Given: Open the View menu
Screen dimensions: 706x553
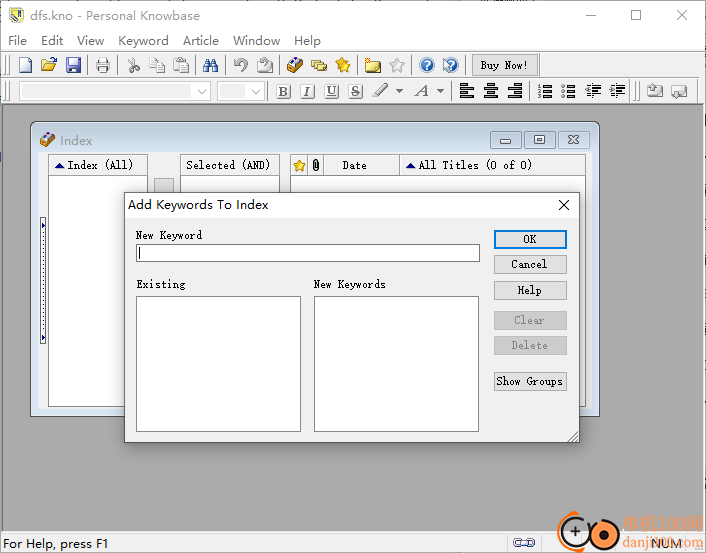Looking at the screenshot, I should 91,41.
